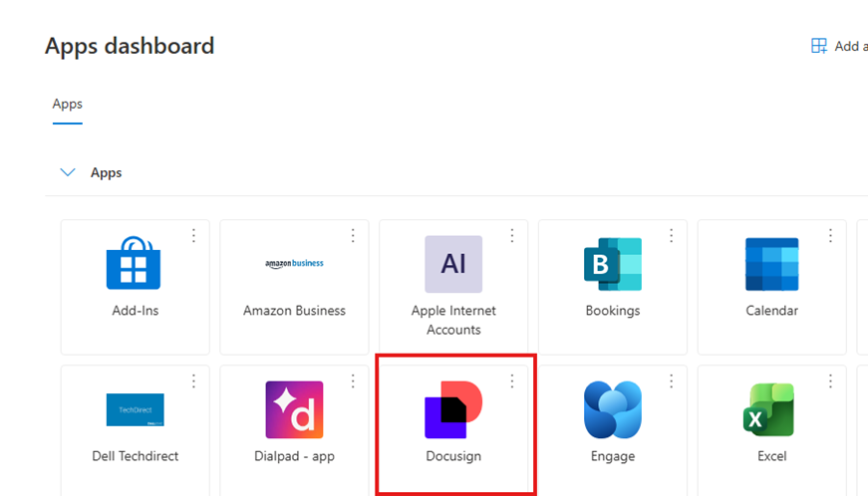Open Apple Internet Accounts AI icon

click(453, 264)
